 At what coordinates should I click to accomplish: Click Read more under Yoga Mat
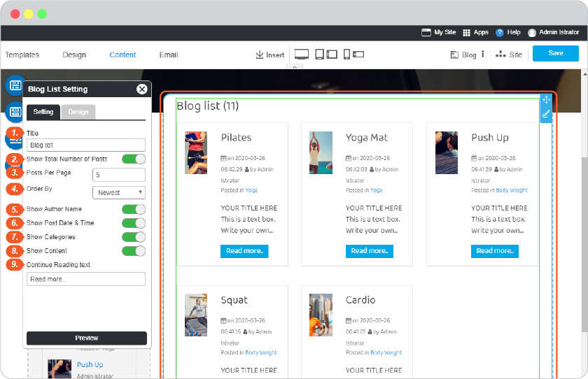point(370,251)
